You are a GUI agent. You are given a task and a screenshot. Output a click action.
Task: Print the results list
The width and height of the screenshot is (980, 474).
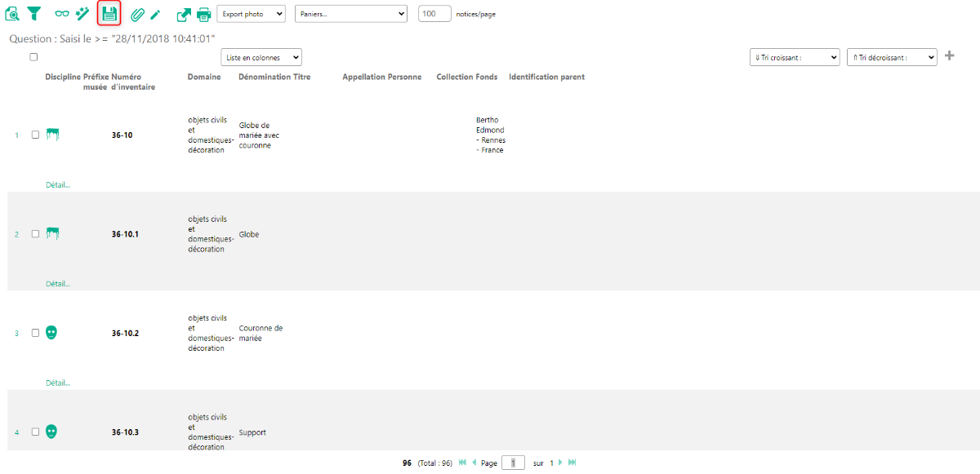click(x=203, y=14)
